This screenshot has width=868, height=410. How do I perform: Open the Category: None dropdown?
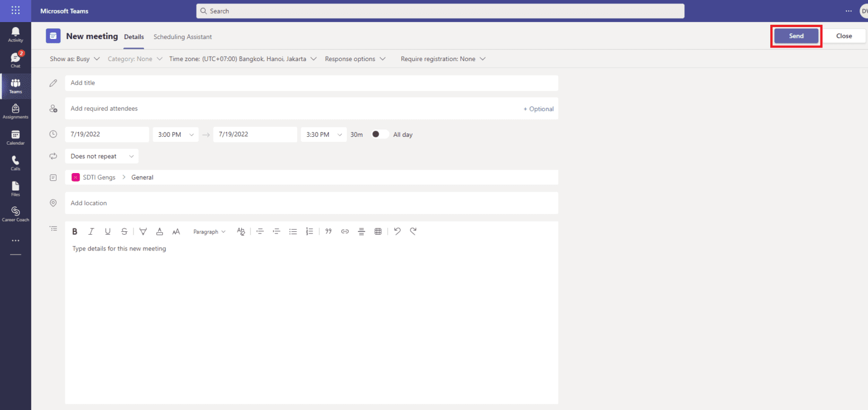click(x=135, y=59)
